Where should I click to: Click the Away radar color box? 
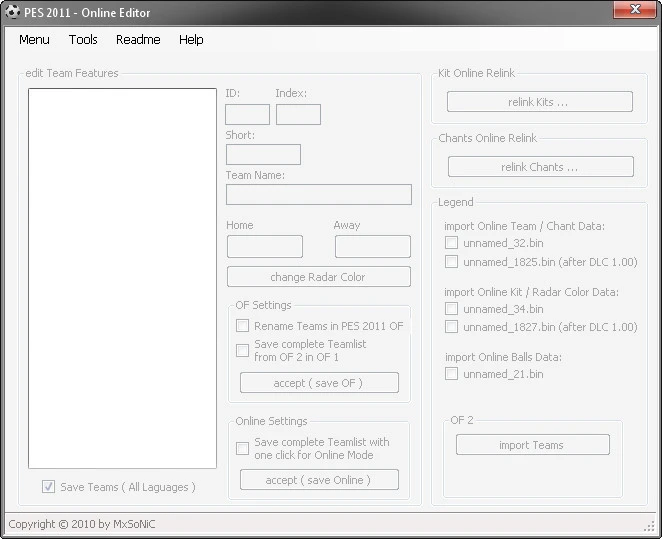(x=373, y=246)
